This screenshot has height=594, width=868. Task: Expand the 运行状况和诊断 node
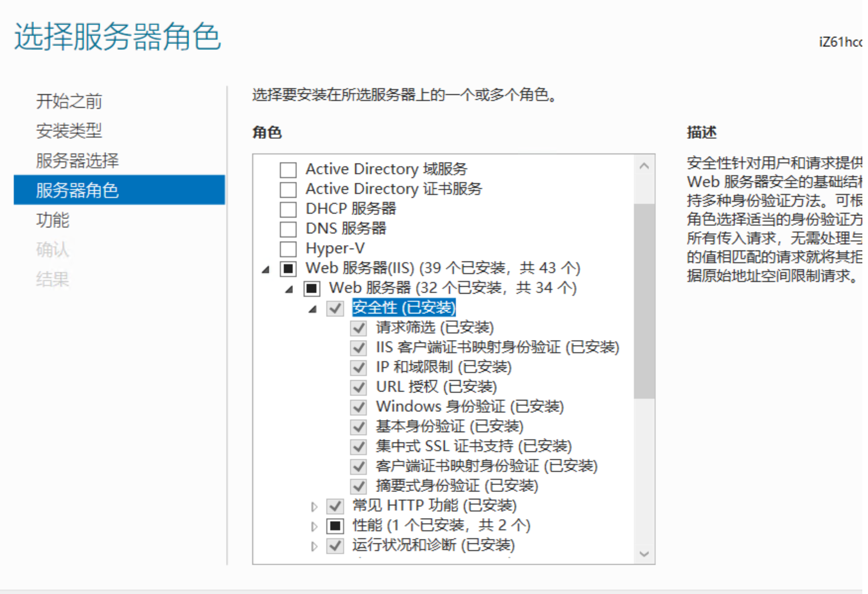coord(314,546)
